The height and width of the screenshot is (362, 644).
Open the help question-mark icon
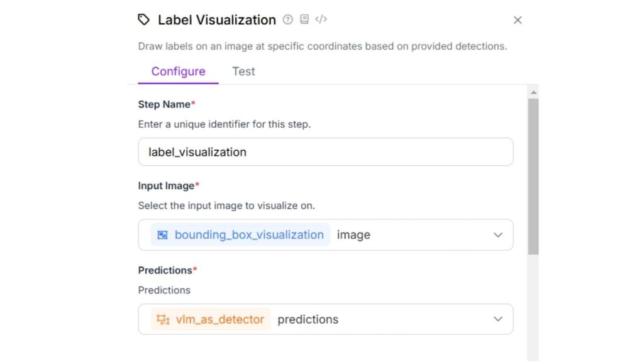point(288,19)
